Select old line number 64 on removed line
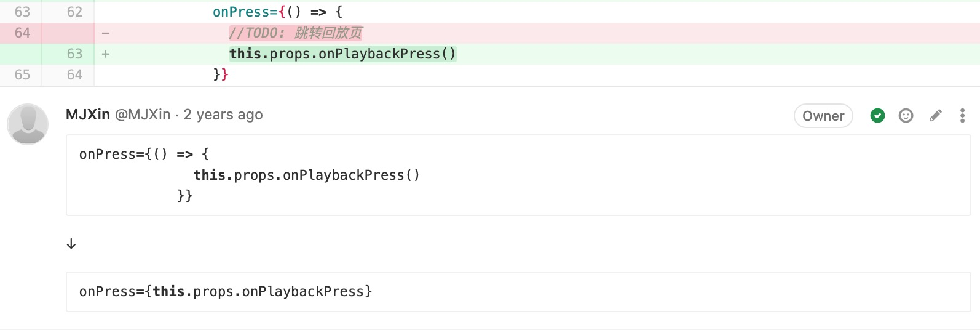980x330 pixels. [22, 33]
